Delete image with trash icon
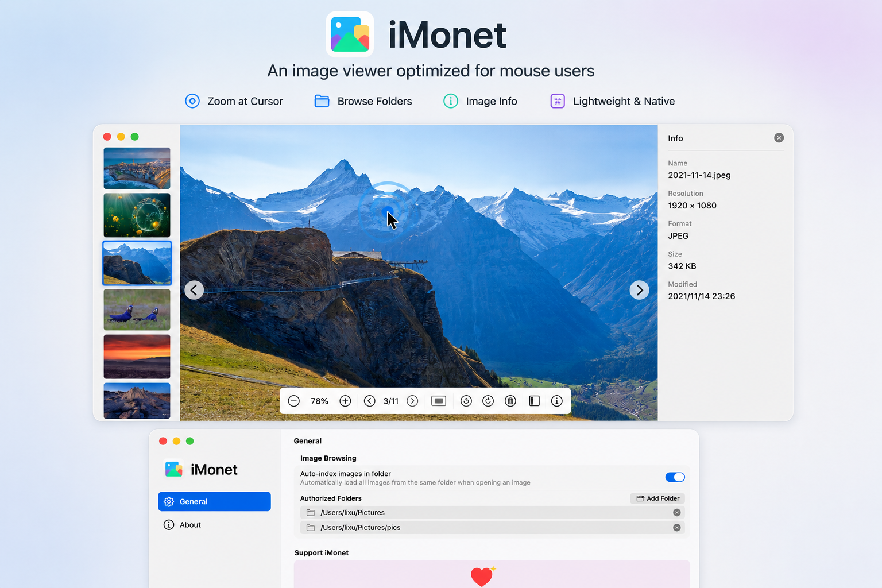The image size is (882, 588). point(510,401)
